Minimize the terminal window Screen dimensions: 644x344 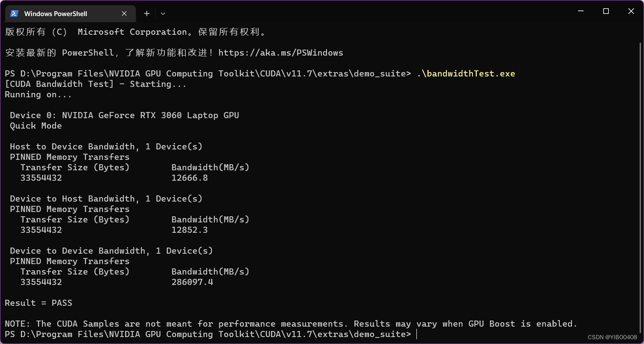coord(581,11)
